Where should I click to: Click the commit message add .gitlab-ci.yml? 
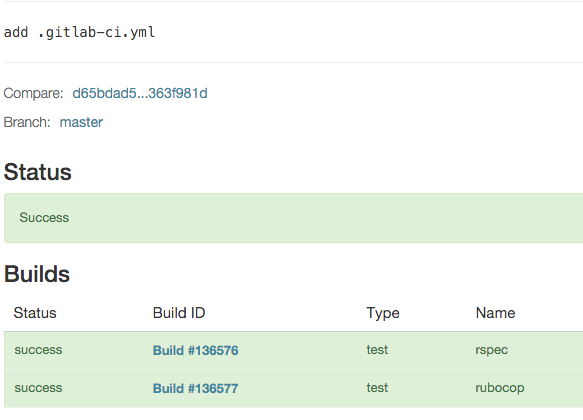point(79,32)
